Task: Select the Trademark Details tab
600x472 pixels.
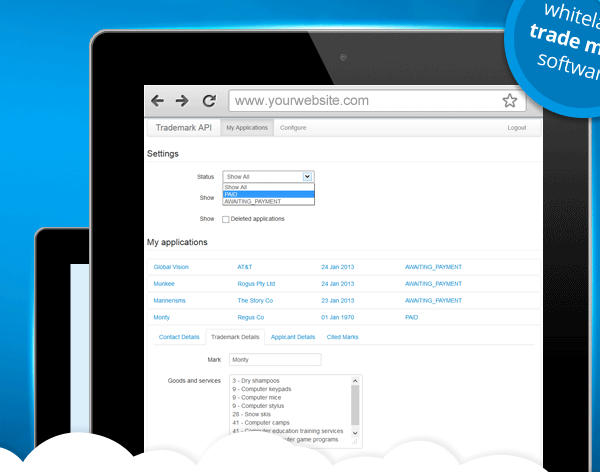Action: click(235, 337)
